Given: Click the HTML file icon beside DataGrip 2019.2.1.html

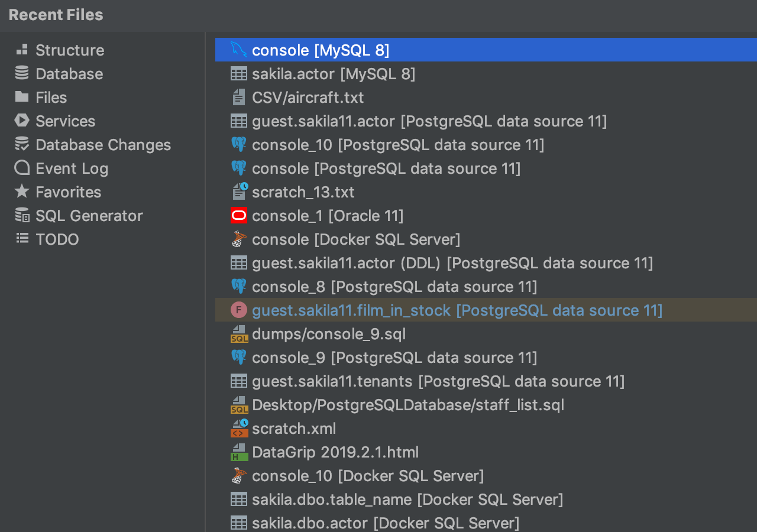Looking at the screenshot, I should (x=238, y=452).
